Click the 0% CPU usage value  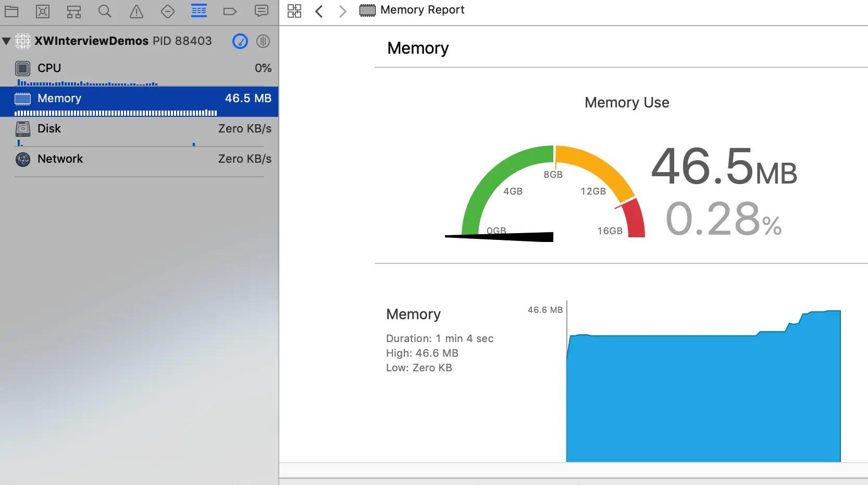[263, 68]
